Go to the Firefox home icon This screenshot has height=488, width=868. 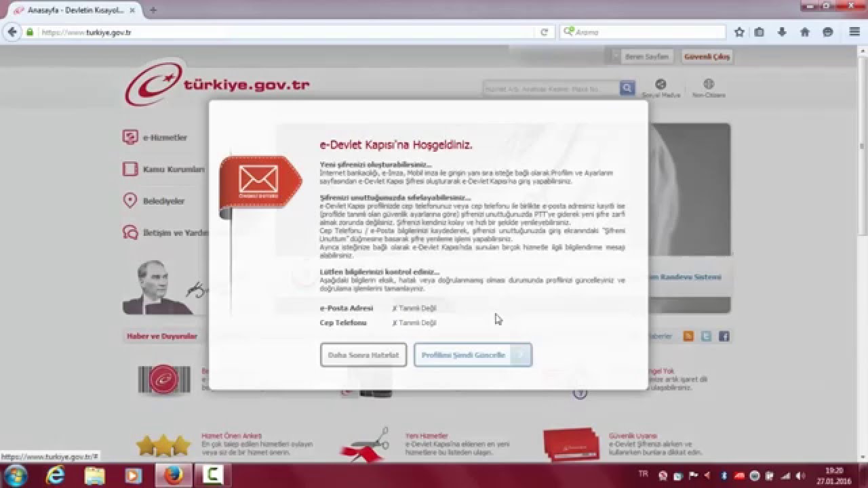tap(805, 32)
